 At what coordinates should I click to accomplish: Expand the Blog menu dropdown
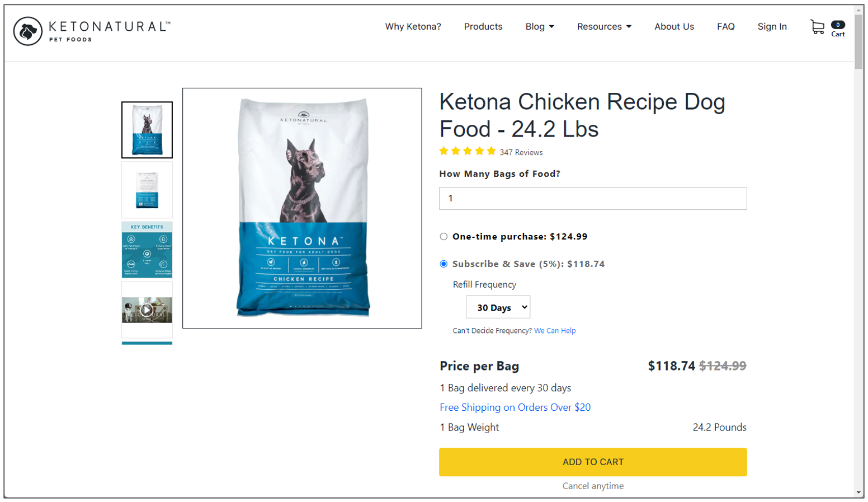(540, 27)
